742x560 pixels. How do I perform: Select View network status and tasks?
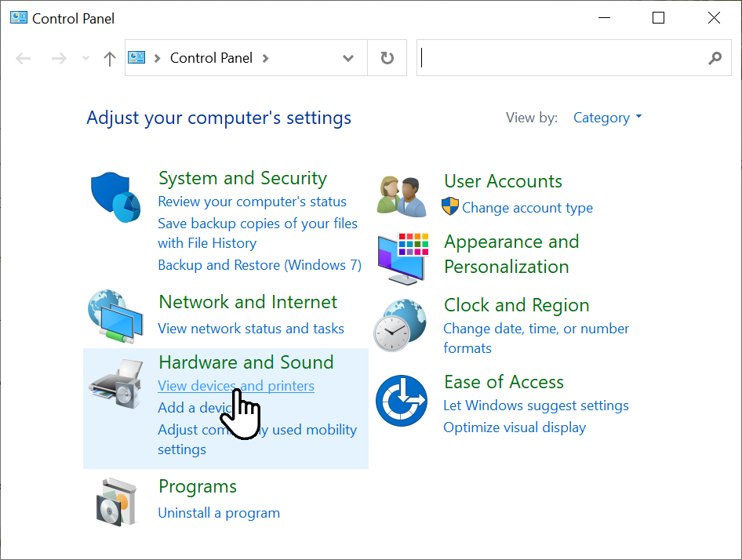click(x=251, y=329)
